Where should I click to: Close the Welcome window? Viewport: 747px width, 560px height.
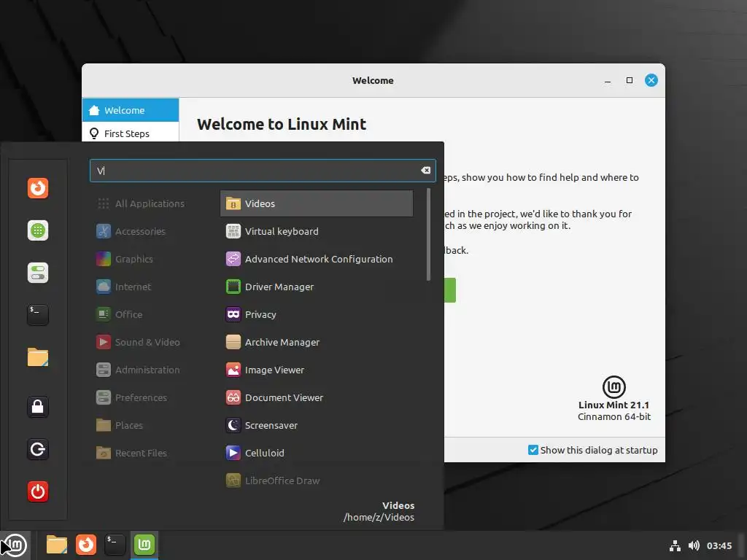[x=651, y=80]
